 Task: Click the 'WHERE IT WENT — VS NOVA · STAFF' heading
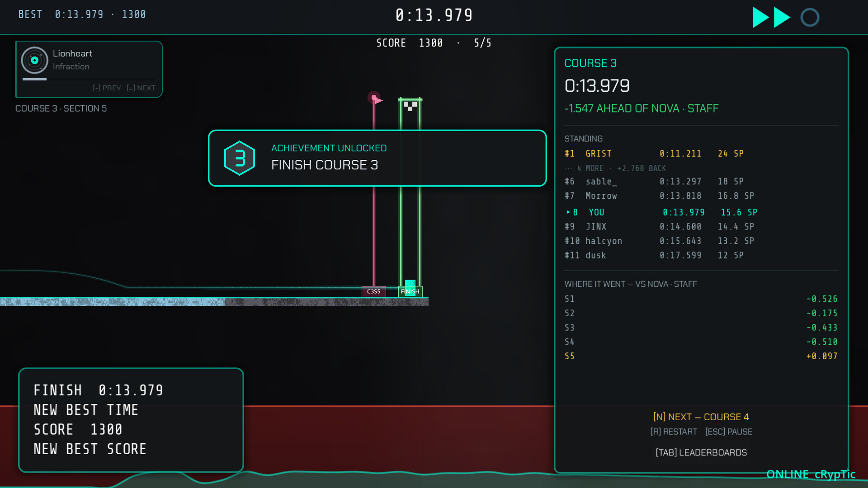click(631, 284)
